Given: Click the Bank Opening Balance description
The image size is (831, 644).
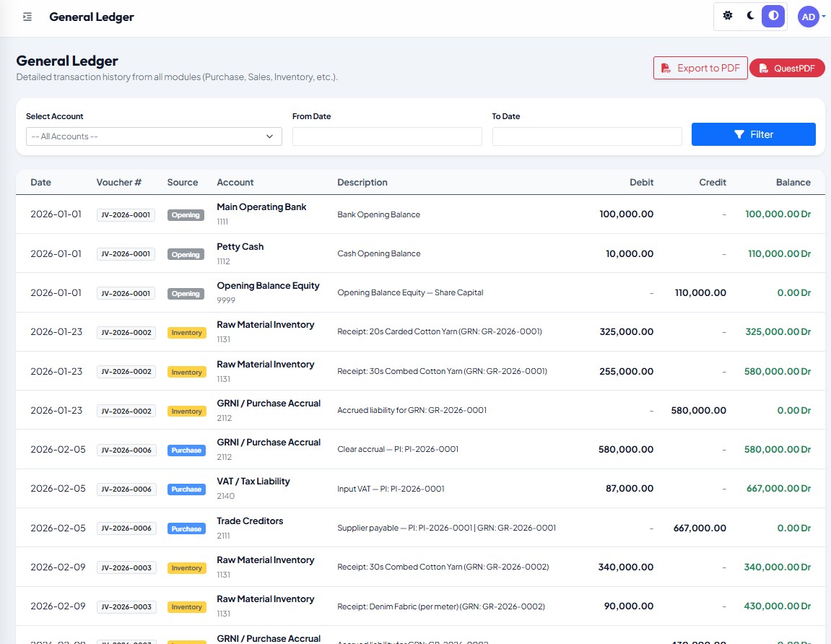Looking at the screenshot, I should tap(378, 214).
